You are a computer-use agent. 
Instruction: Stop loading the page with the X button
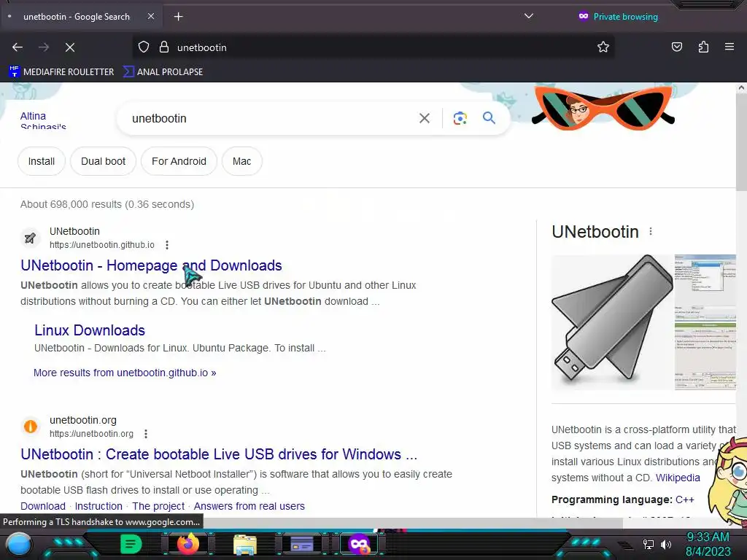point(70,47)
